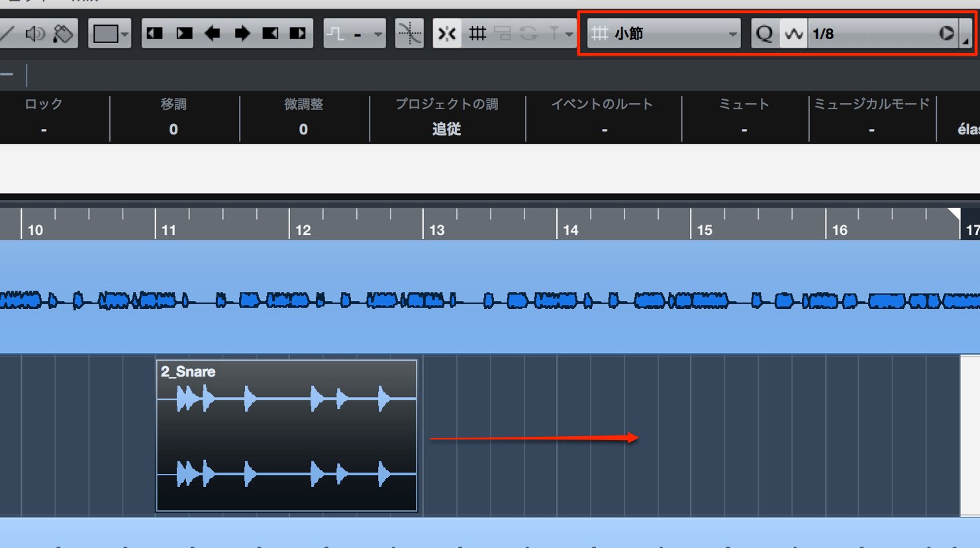Toggle Snap to Zero Crossing
Image resolution: width=980 pixels, height=548 pixels.
coord(409,34)
